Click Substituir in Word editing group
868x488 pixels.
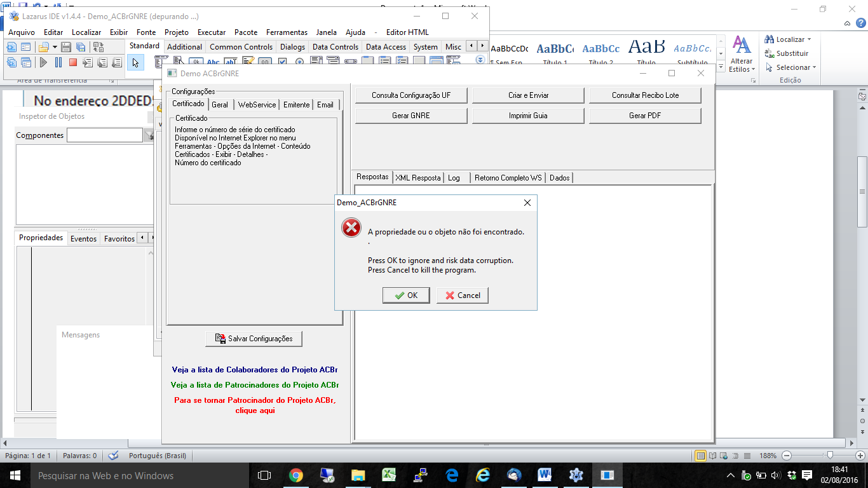point(787,53)
